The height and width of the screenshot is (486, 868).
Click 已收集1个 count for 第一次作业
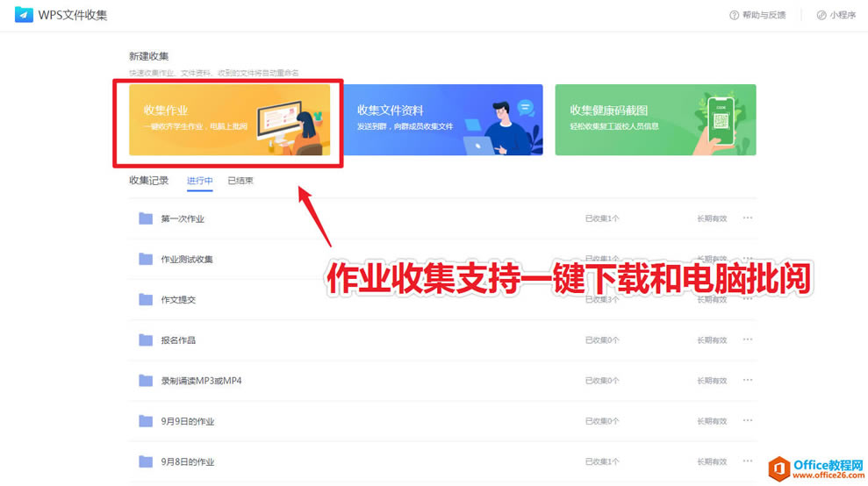602,218
